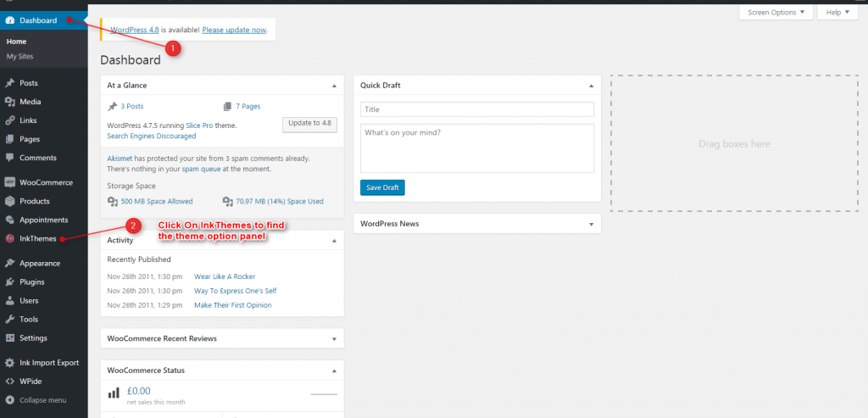
Task: Collapse the Quick Draft widget
Action: 591,86
